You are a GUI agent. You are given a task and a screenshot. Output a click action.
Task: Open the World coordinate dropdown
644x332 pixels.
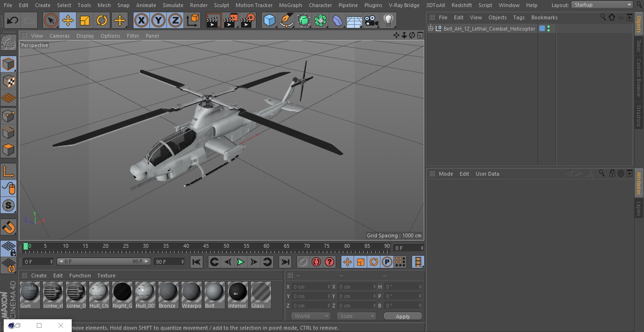pyautogui.click(x=310, y=316)
